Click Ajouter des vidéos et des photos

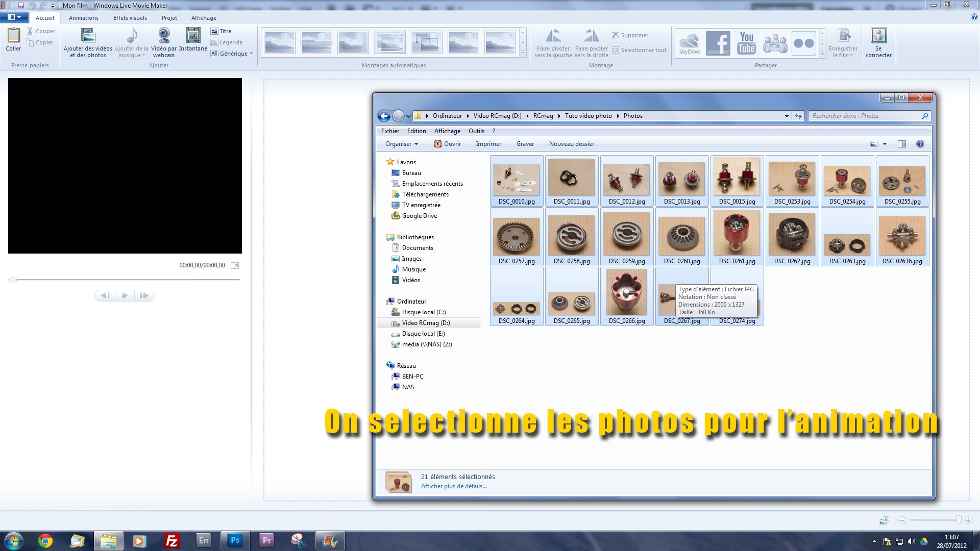(88, 42)
